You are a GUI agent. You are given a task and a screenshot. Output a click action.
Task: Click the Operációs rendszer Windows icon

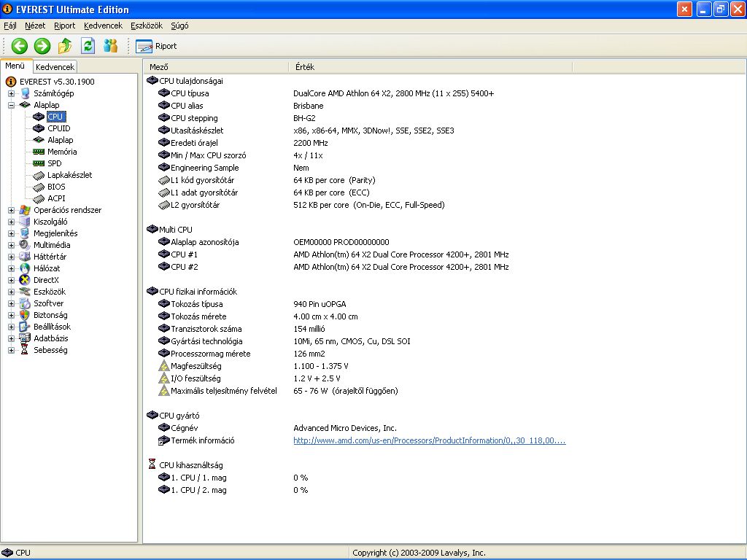(25, 210)
